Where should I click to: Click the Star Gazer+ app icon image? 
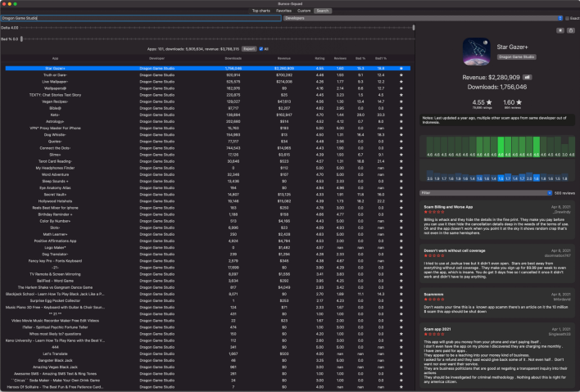(x=477, y=52)
